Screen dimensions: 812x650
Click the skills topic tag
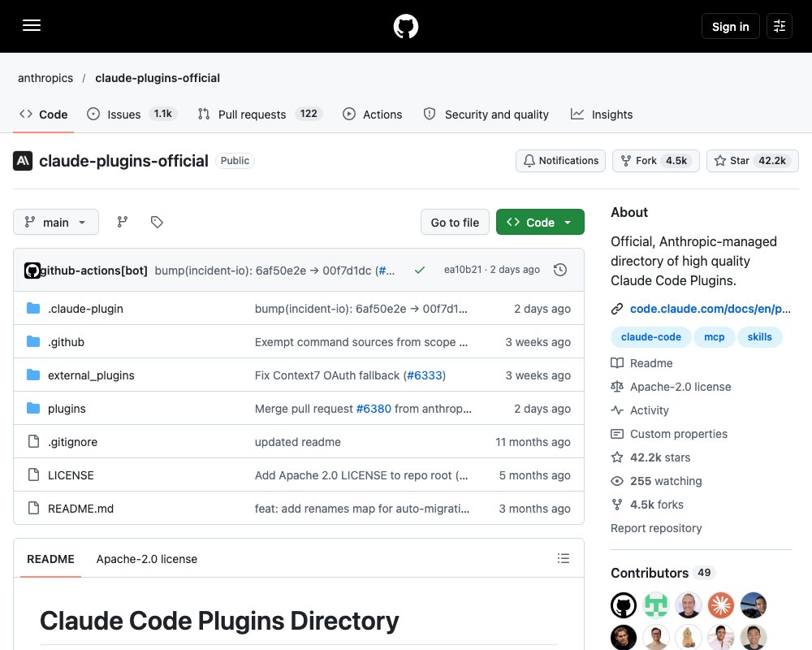759,337
